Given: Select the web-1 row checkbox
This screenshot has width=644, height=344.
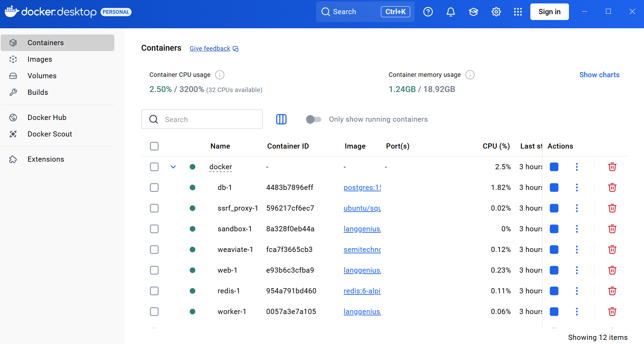Looking at the screenshot, I should pyautogui.click(x=154, y=270).
